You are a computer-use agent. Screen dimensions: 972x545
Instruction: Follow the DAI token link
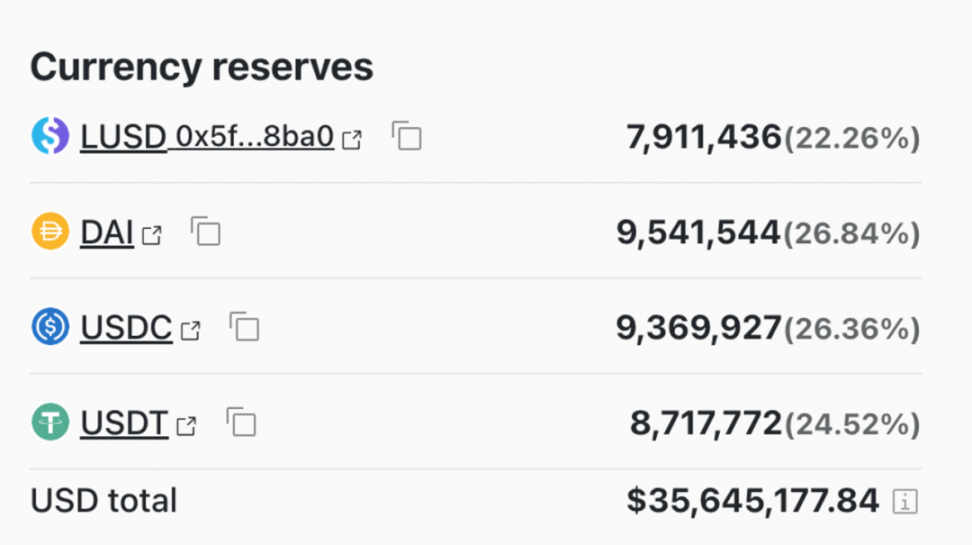tap(107, 232)
